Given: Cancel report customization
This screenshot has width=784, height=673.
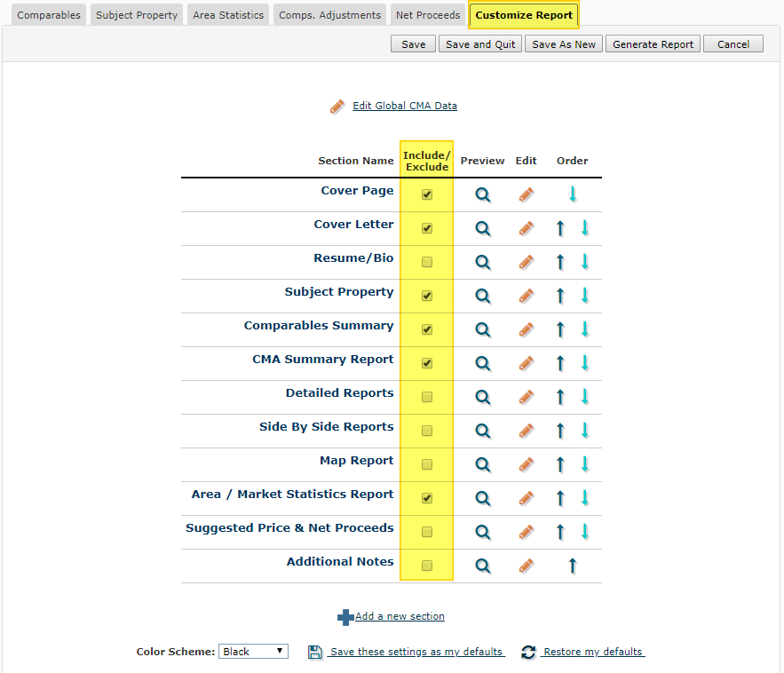Looking at the screenshot, I should tap(733, 44).
